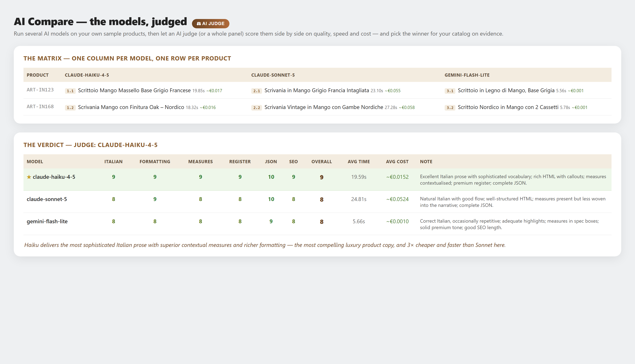The height and width of the screenshot is (364, 635).
Task: Select product code ART-IN123
Action: pos(40,90)
